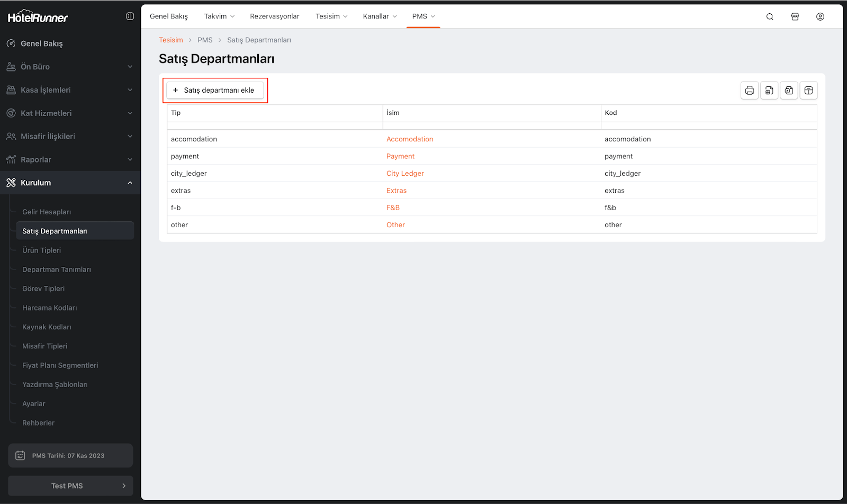The image size is (847, 504).
Task: Export table with the spreadsheet file icon
Action: click(769, 91)
